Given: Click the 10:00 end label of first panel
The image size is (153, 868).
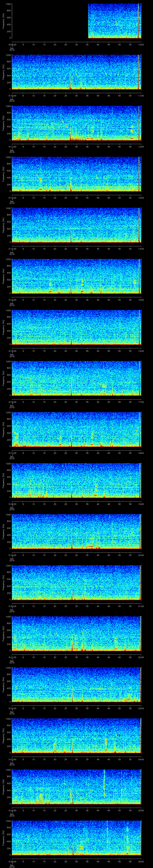Looking at the screenshot, I should point(141,44).
